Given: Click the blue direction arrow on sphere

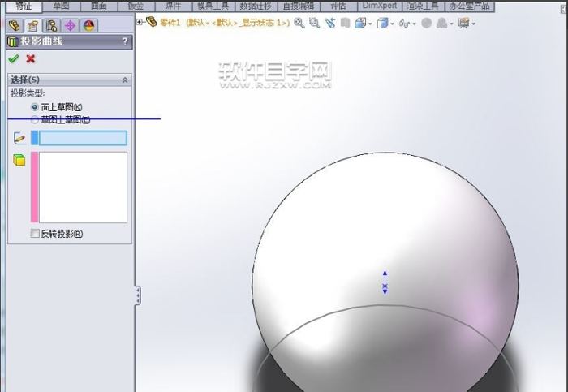Looking at the screenshot, I should tap(385, 282).
